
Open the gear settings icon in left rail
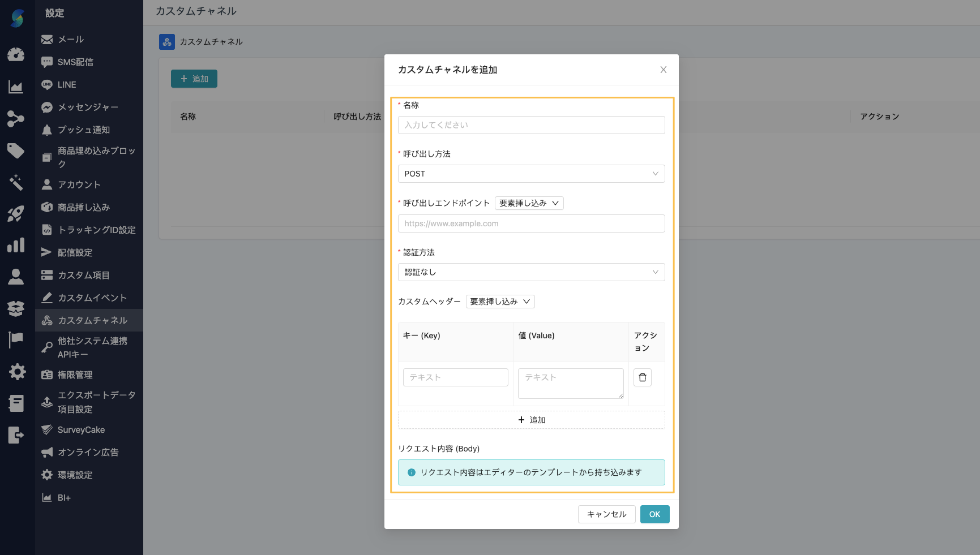[17, 372]
